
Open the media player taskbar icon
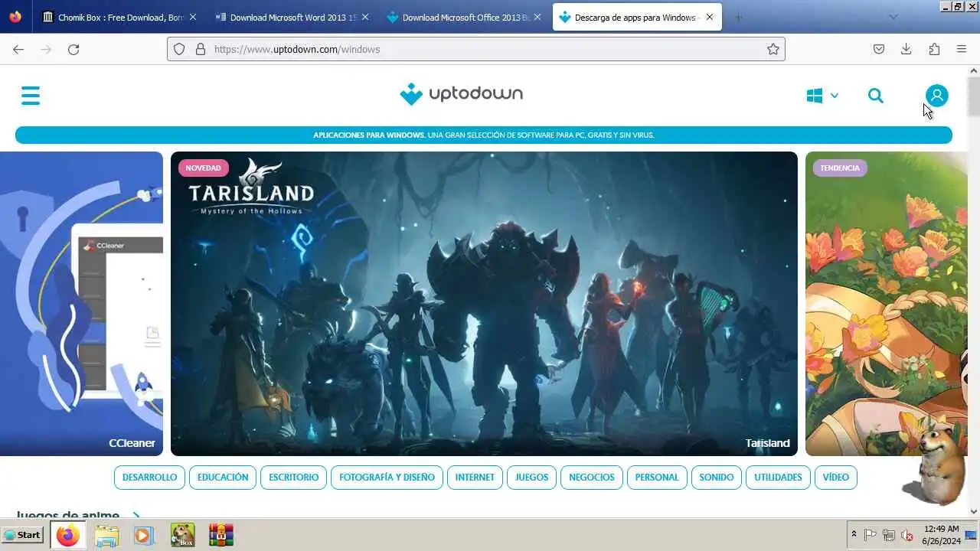pyautogui.click(x=143, y=535)
